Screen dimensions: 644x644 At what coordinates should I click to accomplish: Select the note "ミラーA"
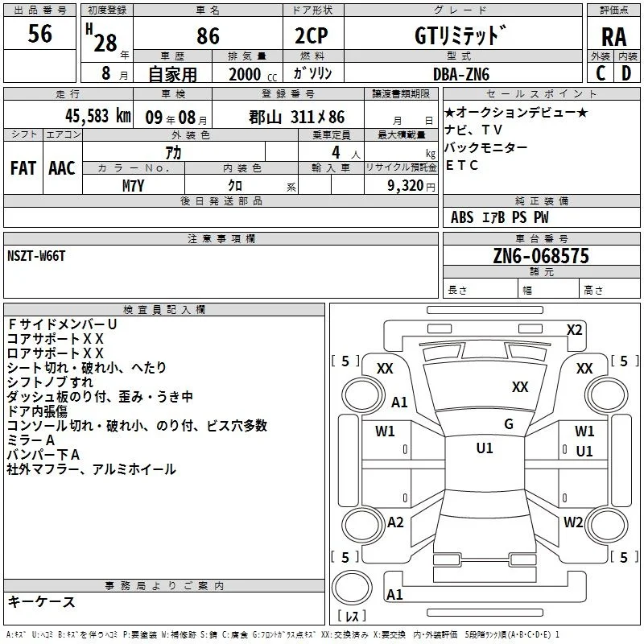(31, 440)
